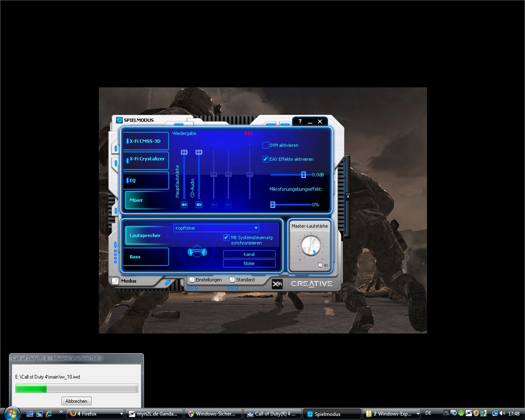
Task: Click Abbrechen in the Call of Duty dialog
Action: click(x=76, y=401)
